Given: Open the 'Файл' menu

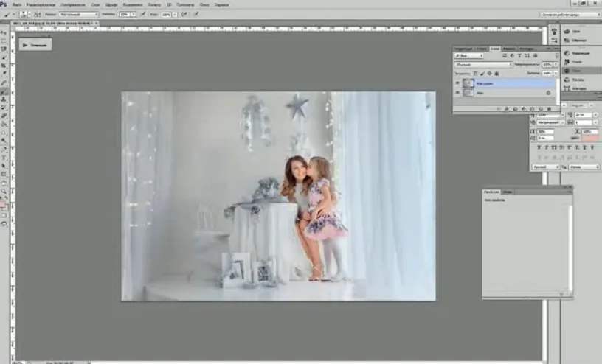Looking at the screenshot, I should pos(15,4).
